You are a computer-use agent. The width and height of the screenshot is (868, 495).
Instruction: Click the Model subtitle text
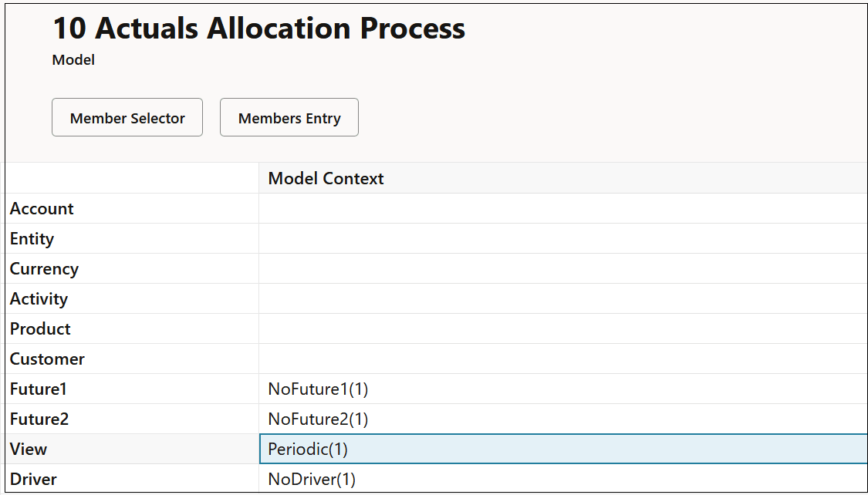73,59
